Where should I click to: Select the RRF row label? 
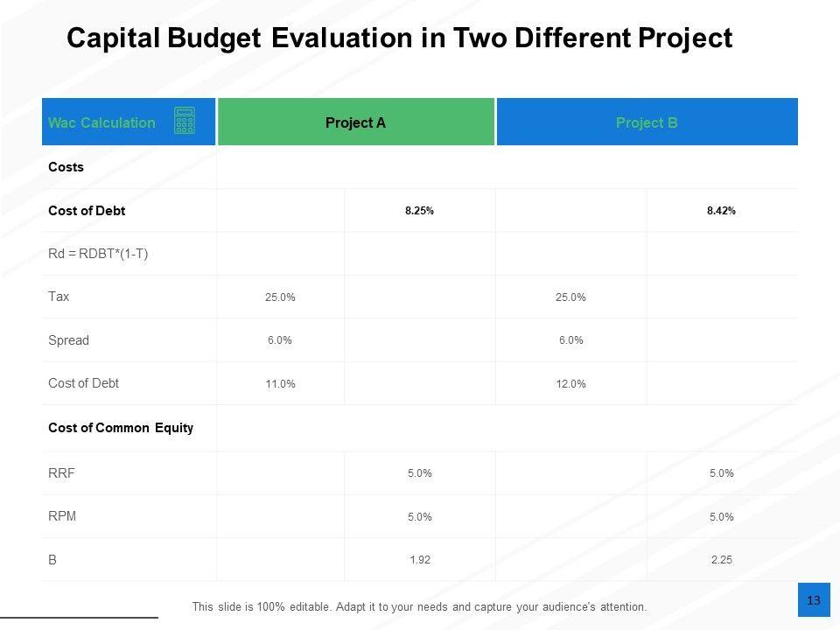click(x=61, y=473)
